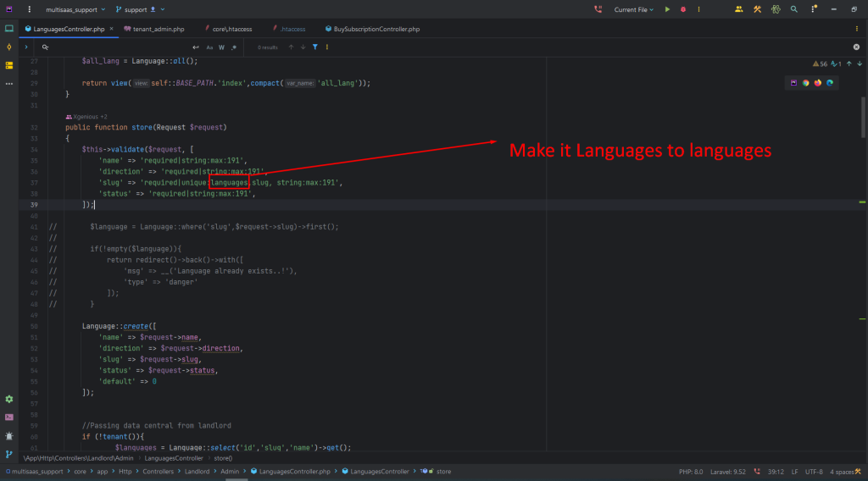Insert new line in search field
Screen dimensions: 868x481
click(196, 47)
